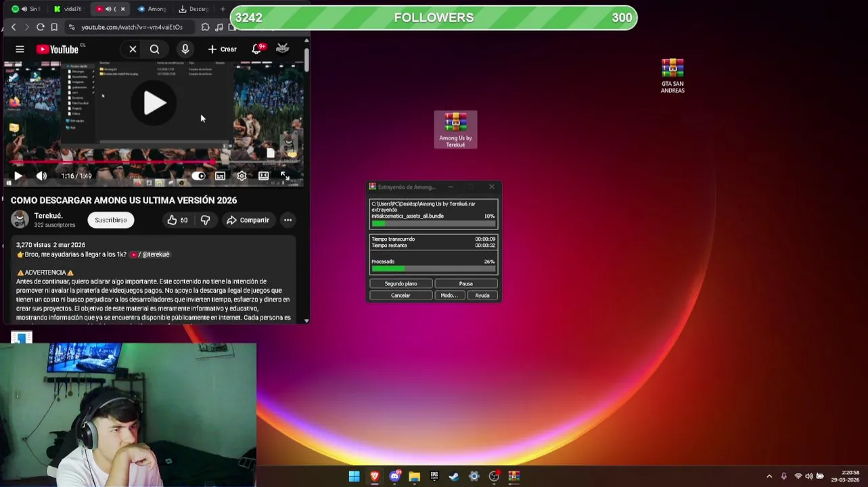The height and width of the screenshot is (487, 868).
Task: Open the YouTube account avatar menu
Action: 283,48
